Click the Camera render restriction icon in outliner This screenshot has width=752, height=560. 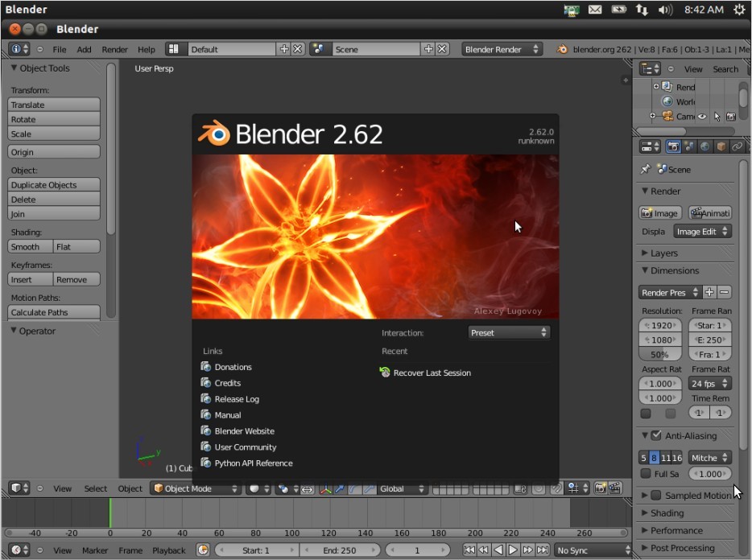731,117
